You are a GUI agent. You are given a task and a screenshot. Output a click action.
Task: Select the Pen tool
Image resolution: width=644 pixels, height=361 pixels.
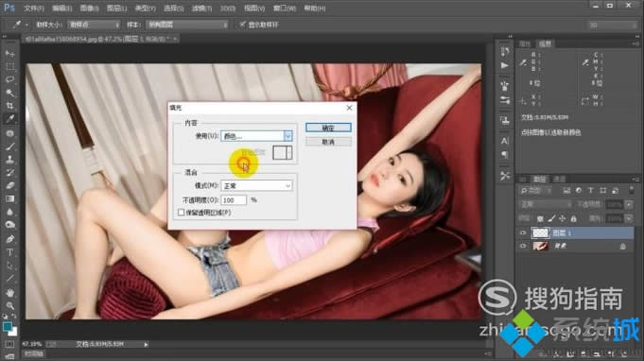(x=9, y=239)
